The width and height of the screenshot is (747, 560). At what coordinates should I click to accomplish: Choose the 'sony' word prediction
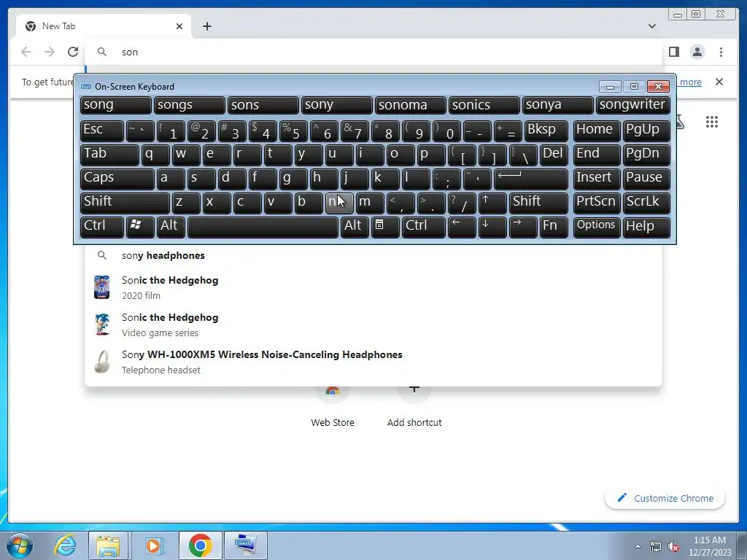pyautogui.click(x=336, y=105)
